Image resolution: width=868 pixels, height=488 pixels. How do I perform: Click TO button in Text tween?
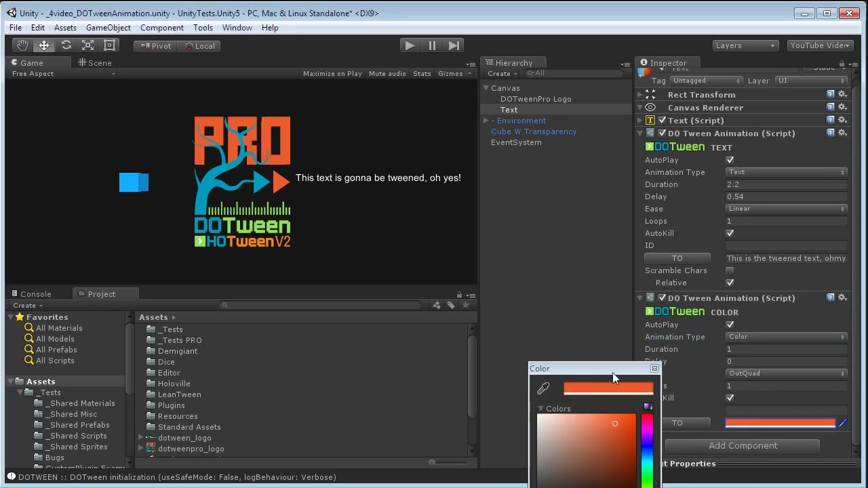click(677, 258)
